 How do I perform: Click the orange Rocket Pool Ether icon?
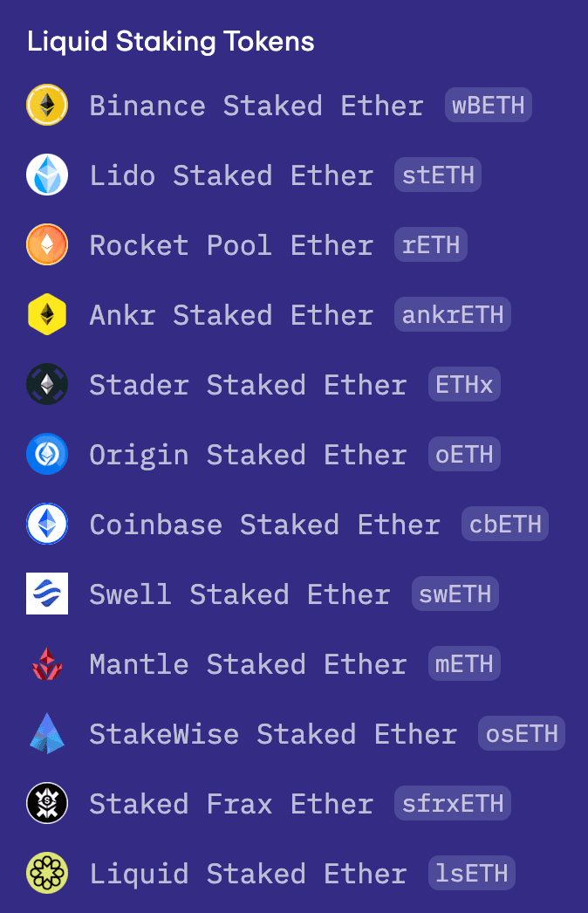pyautogui.click(x=47, y=245)
